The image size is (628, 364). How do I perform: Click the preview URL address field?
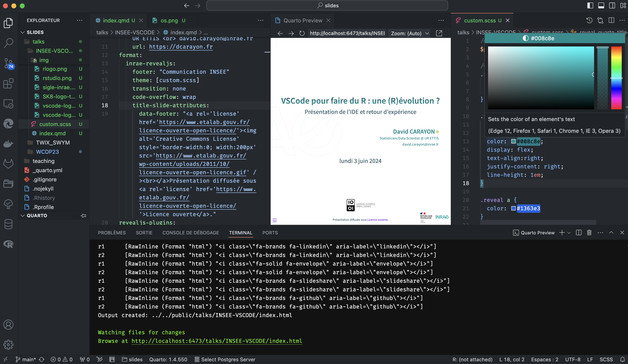(x=347, y=33)
